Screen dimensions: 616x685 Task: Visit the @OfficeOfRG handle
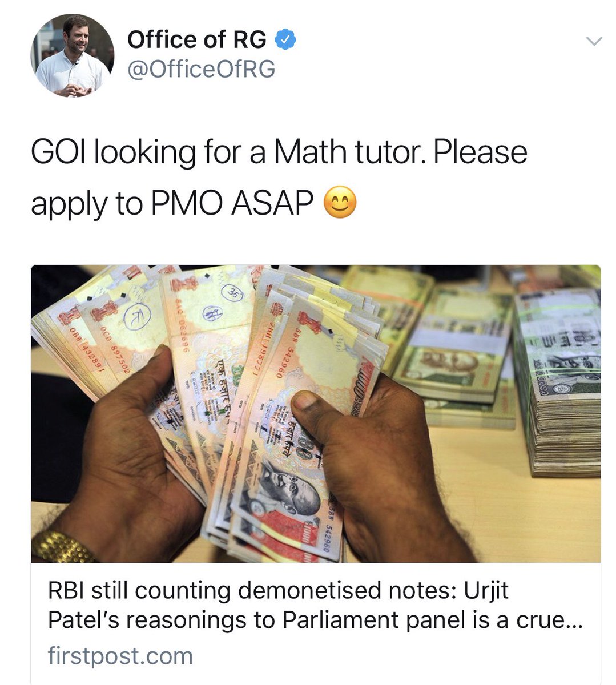click(201, 69)
